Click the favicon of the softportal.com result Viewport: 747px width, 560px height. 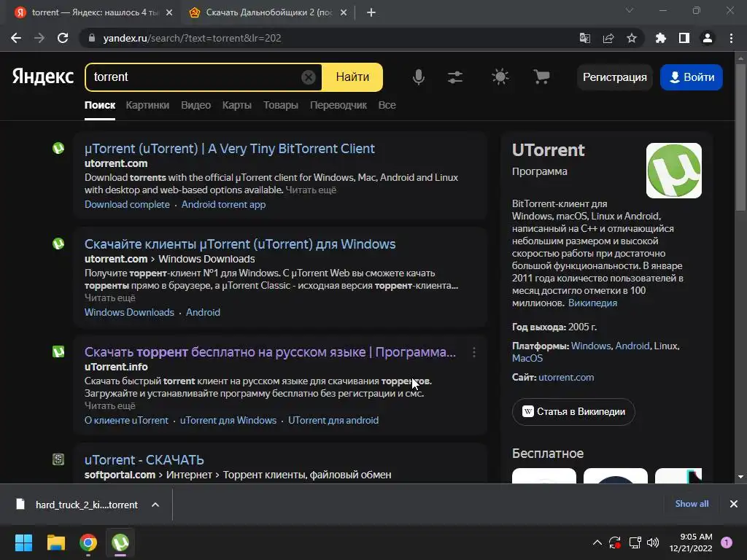point(58,459)
